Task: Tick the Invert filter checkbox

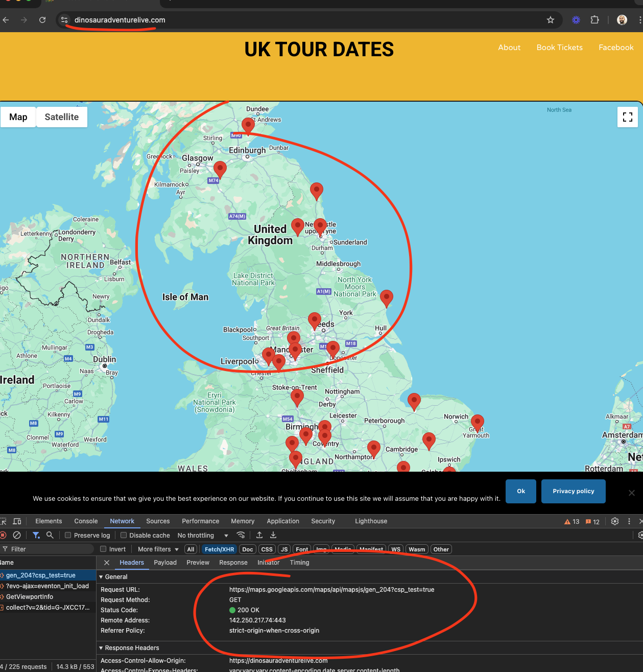Action: (103, 549)
